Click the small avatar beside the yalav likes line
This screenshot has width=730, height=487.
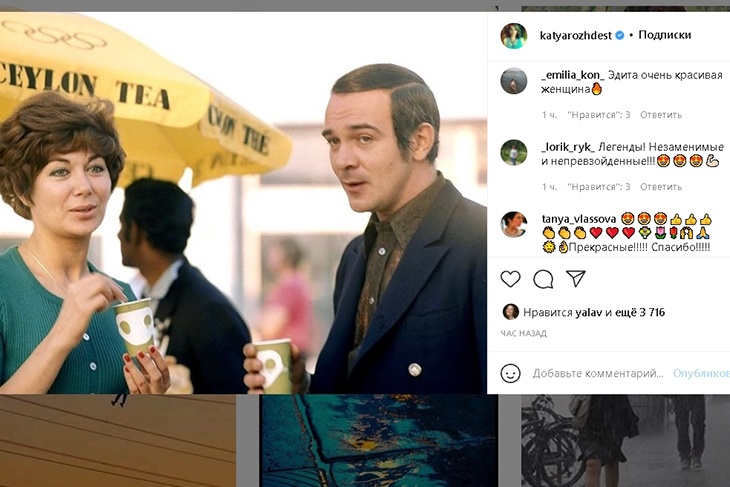[510, 312]
